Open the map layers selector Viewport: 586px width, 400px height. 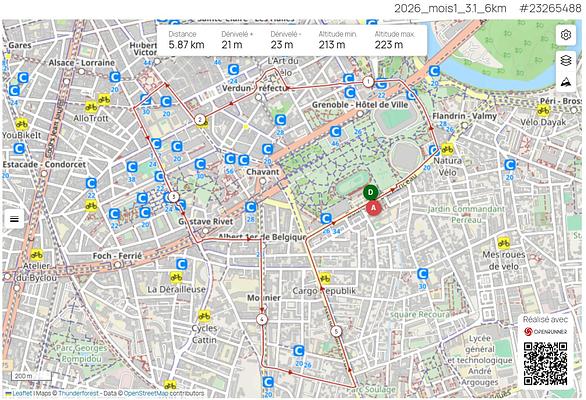coord(566,60)
